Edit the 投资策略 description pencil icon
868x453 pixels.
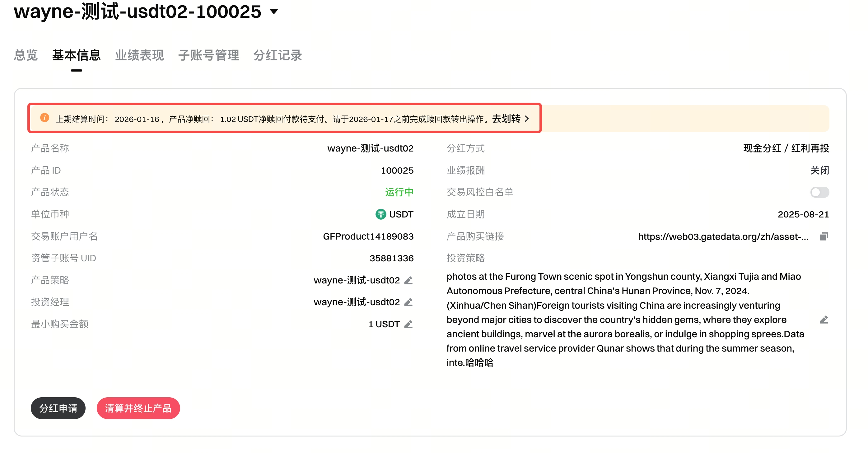coord(824,320)
